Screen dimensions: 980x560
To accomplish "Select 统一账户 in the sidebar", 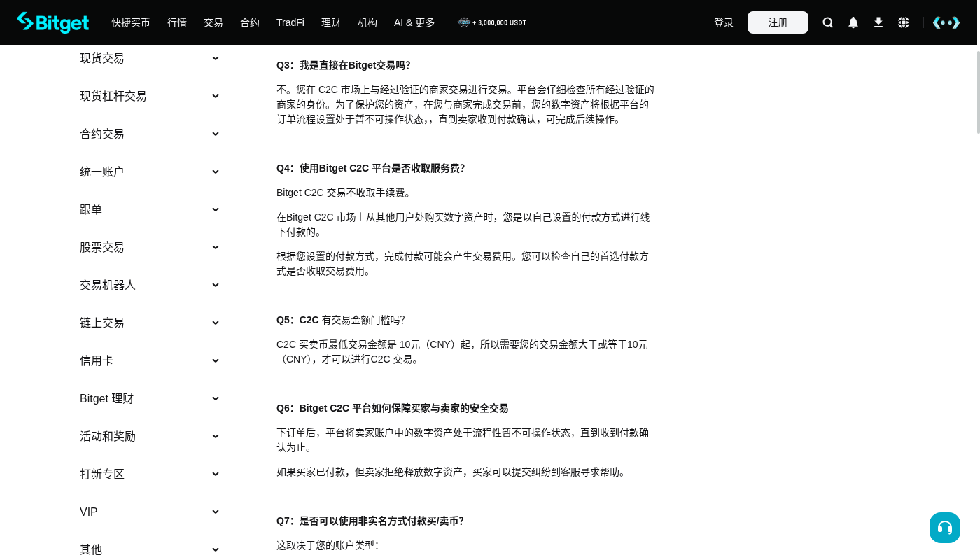I will coord(102,171).
